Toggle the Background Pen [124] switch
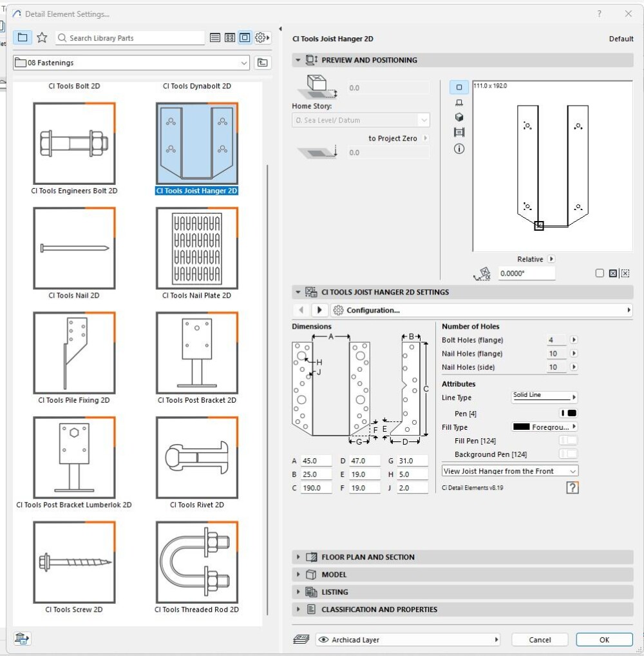The width and height of the screenshot is (644, 656). 568,454
